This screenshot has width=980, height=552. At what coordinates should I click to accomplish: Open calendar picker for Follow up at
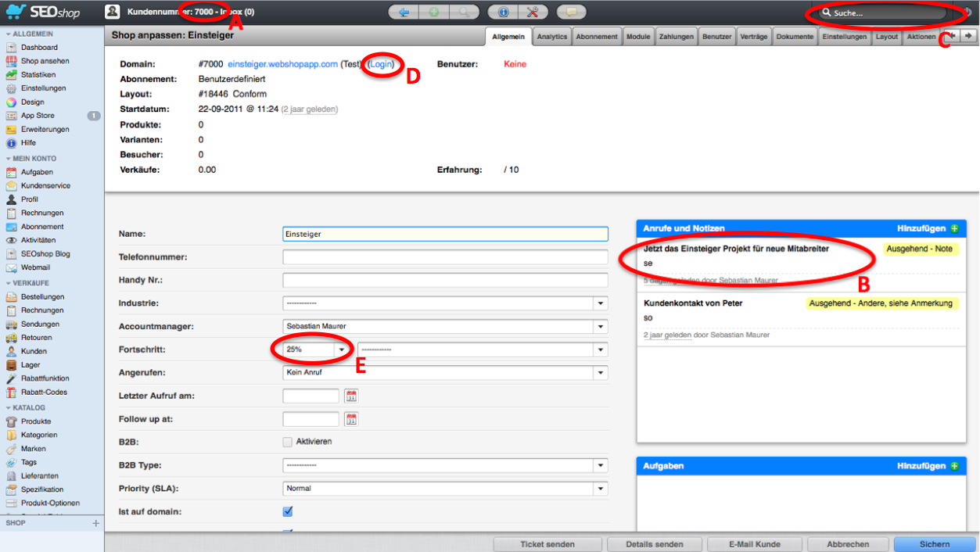(351, 419)
